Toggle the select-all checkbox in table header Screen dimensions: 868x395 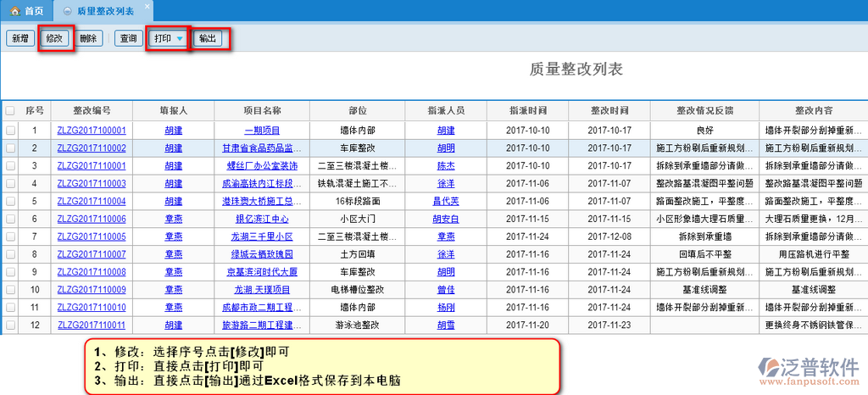[x=10, y=111]
